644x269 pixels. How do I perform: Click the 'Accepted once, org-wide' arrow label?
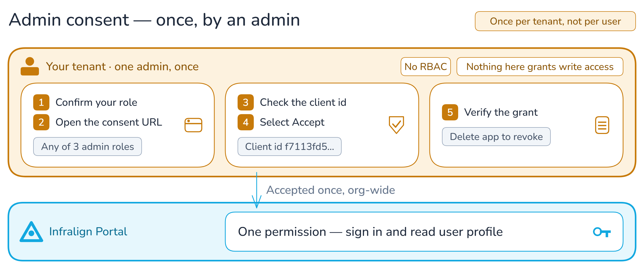(331, 190)
